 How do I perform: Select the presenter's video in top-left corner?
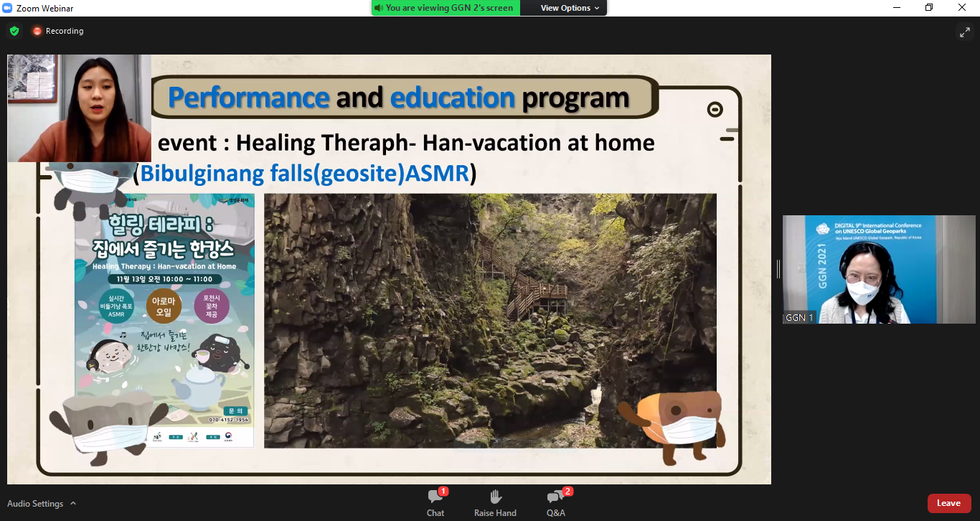click(79, 108)
